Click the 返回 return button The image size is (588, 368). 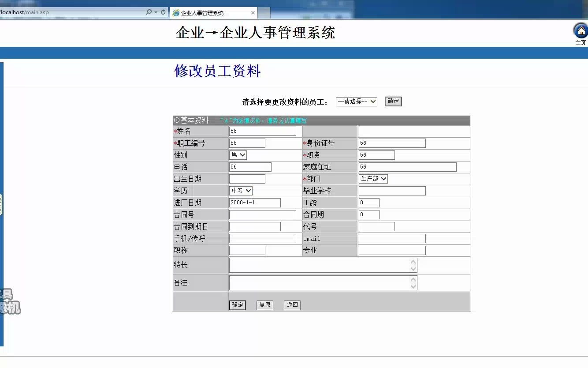(292, 304)
